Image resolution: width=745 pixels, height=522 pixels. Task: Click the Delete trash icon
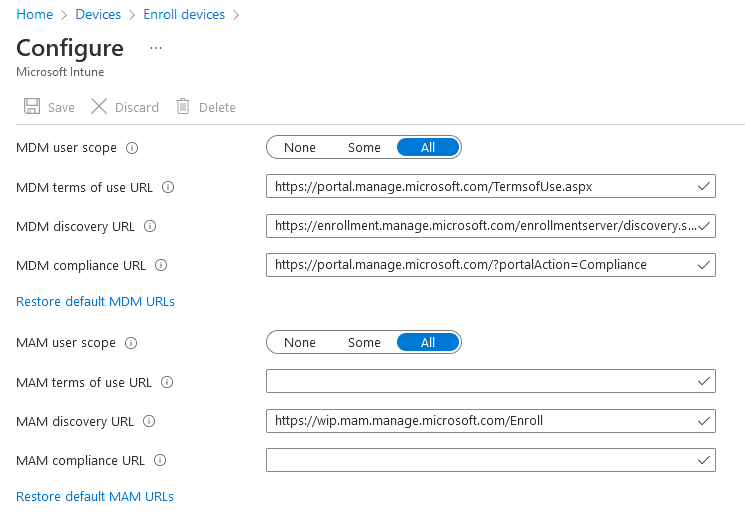coord(183,106)
